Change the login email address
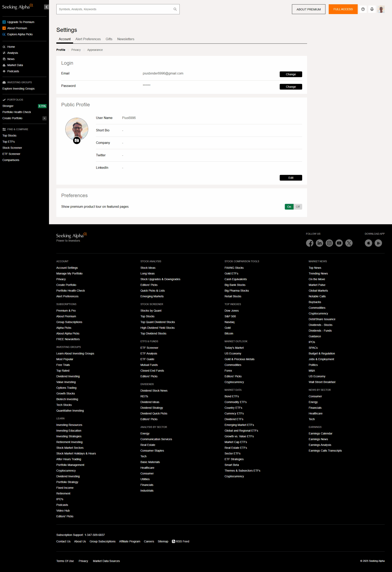This screenshot has width=392, height=572. pos(291,74)
